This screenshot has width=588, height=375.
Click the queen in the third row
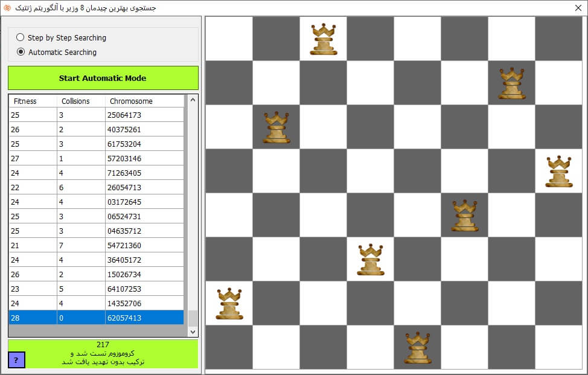[x=276, y=127]
